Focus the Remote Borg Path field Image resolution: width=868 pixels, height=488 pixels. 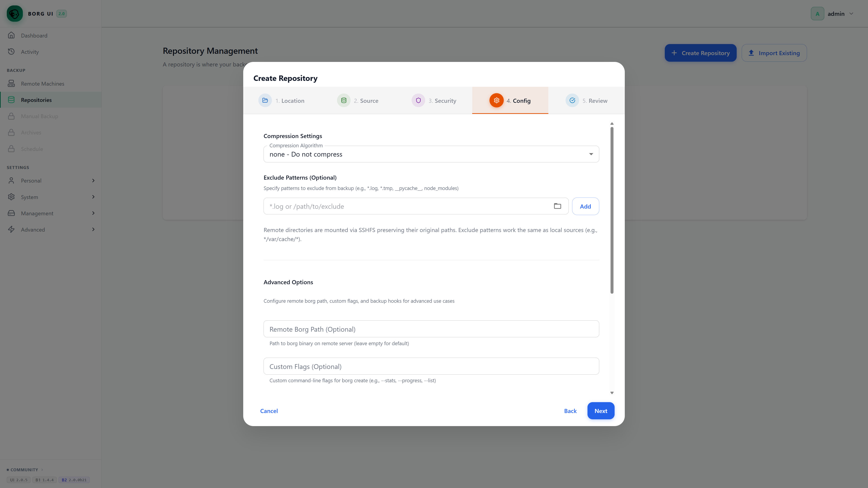coord(431,329)
